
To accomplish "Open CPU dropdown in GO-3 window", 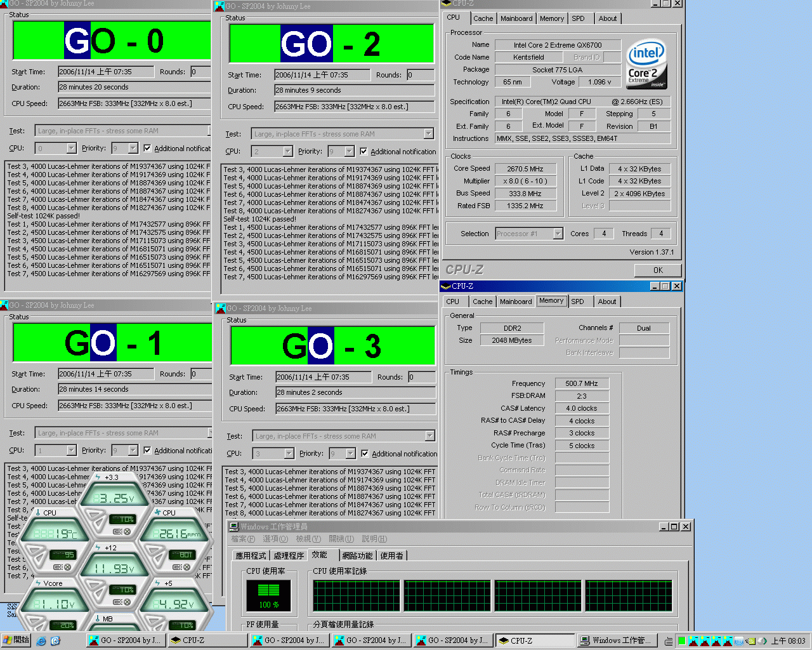I will point(289,453).
